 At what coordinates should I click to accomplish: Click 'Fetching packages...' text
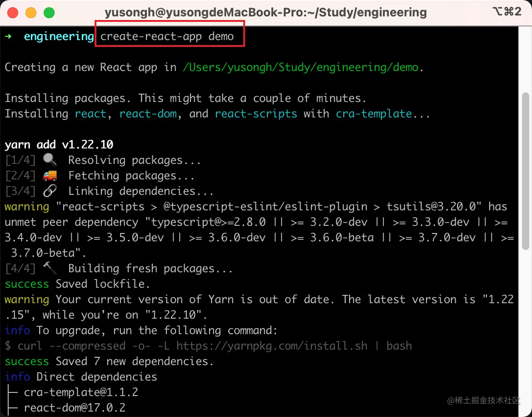[132, 176]
